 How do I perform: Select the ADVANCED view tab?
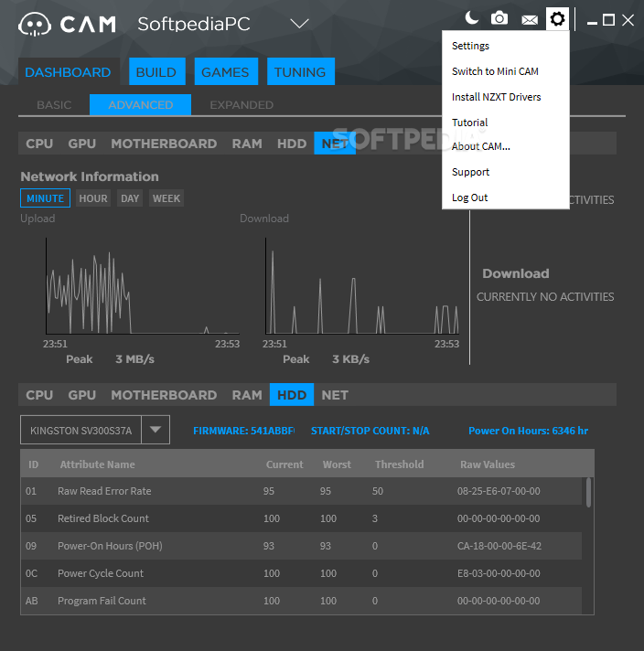point(141,104)
